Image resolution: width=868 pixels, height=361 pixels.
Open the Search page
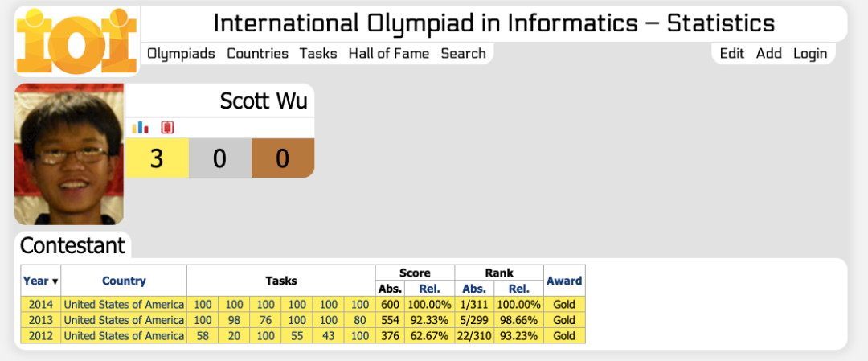[464, 54]
